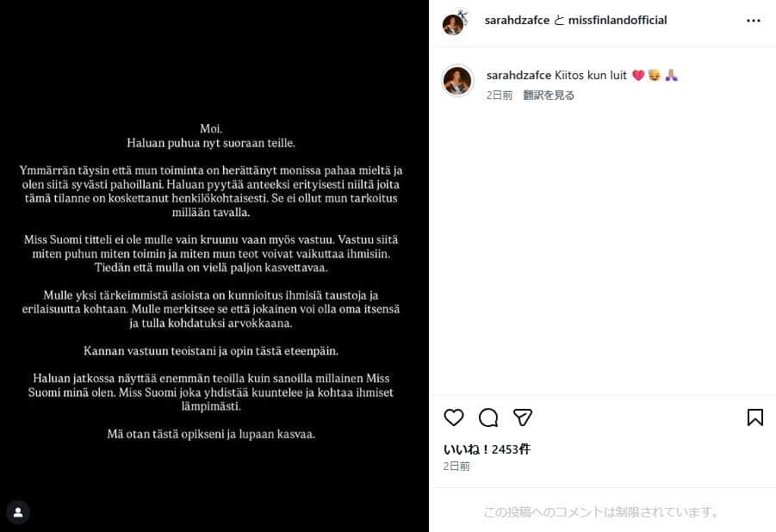Click the Kiitos kun luit caption text
The image size is (776, 532).
tap(591, 75)
